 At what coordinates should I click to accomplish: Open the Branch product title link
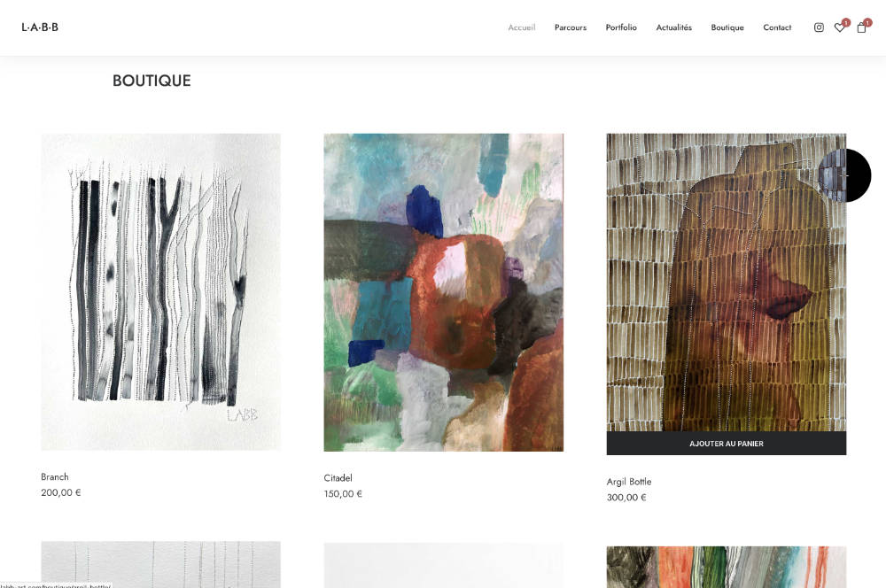(x=54, y=476)
